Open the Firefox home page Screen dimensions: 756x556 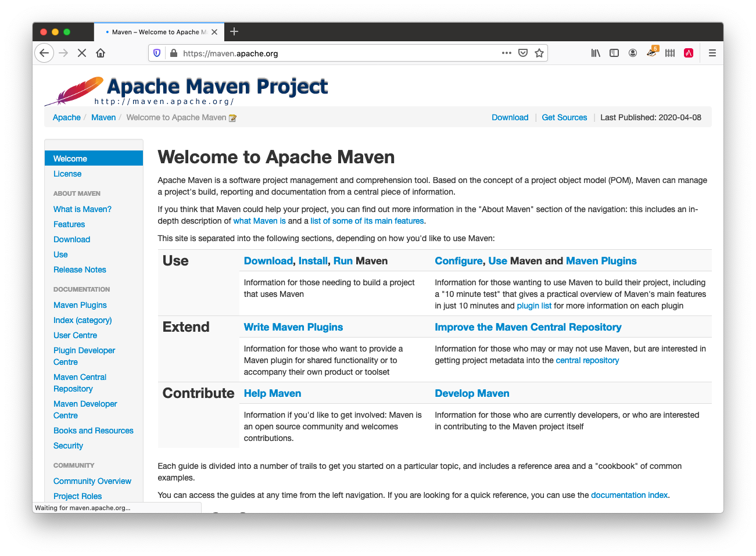tap(101, 53)
